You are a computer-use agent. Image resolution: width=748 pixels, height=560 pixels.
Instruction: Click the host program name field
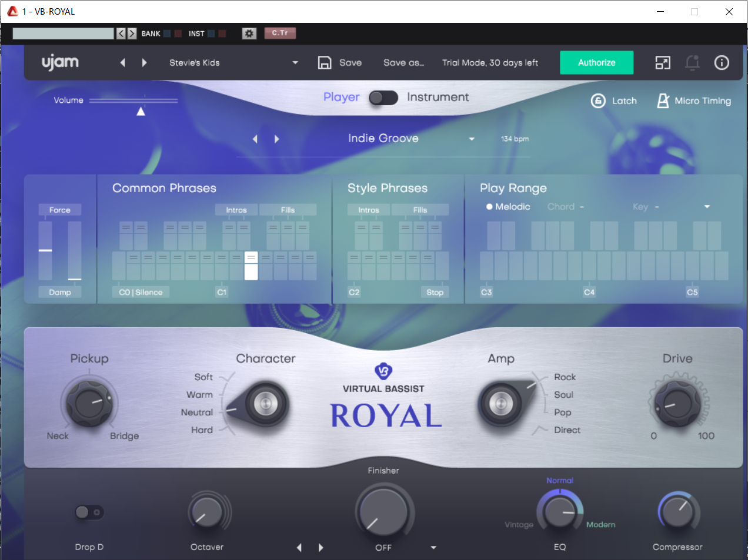click(x=63, y=33)
